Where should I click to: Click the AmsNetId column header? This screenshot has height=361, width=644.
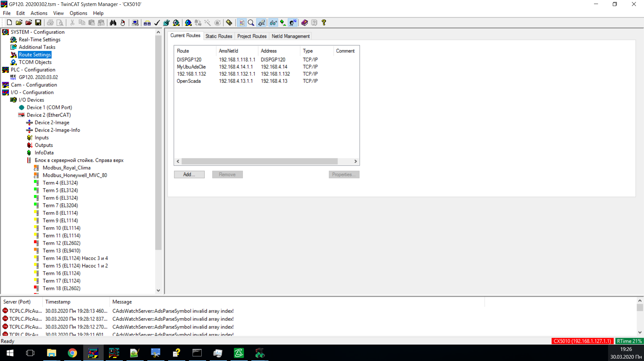[x=229, y=51]
